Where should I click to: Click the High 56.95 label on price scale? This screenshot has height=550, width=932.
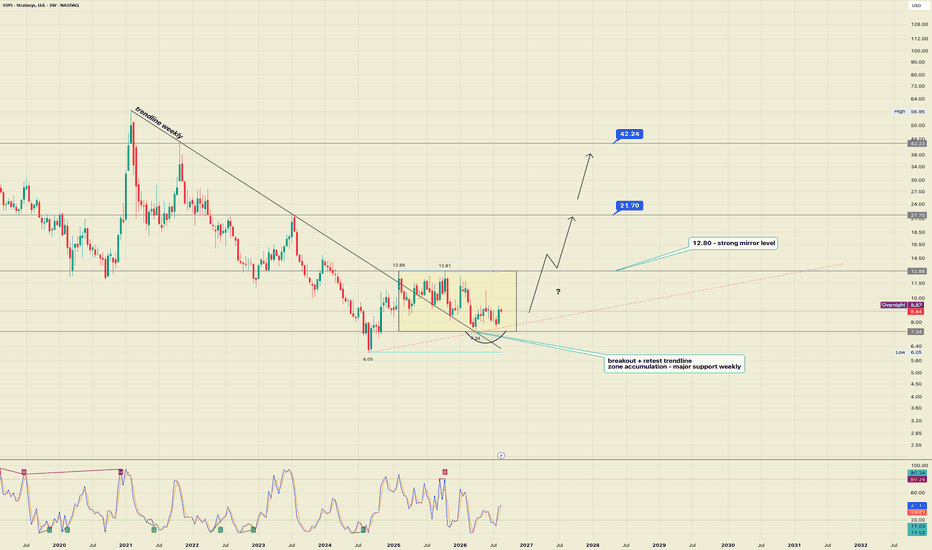coord(909,112)
